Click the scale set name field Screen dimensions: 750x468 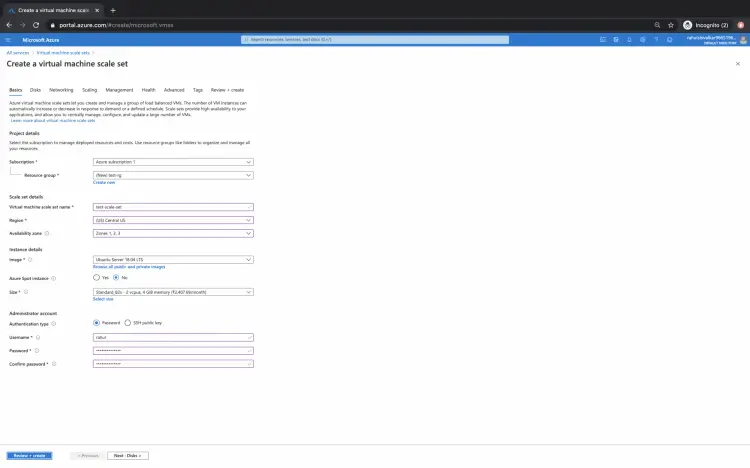coord(173,207)
